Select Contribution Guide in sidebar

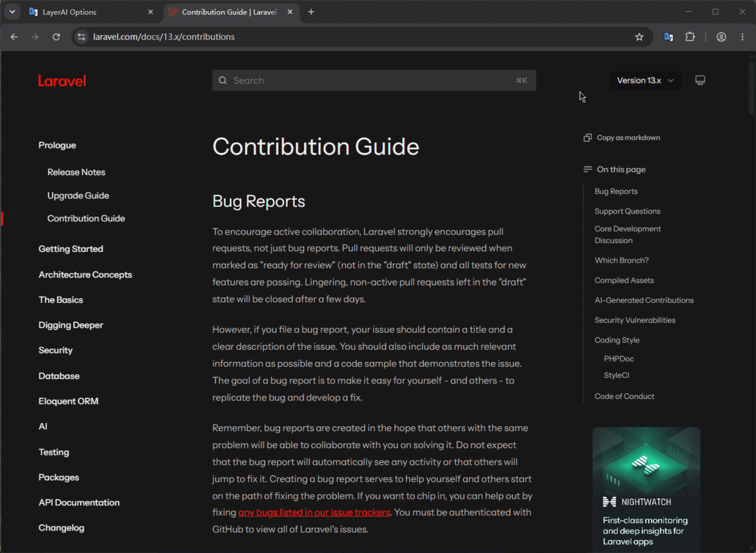86,219
